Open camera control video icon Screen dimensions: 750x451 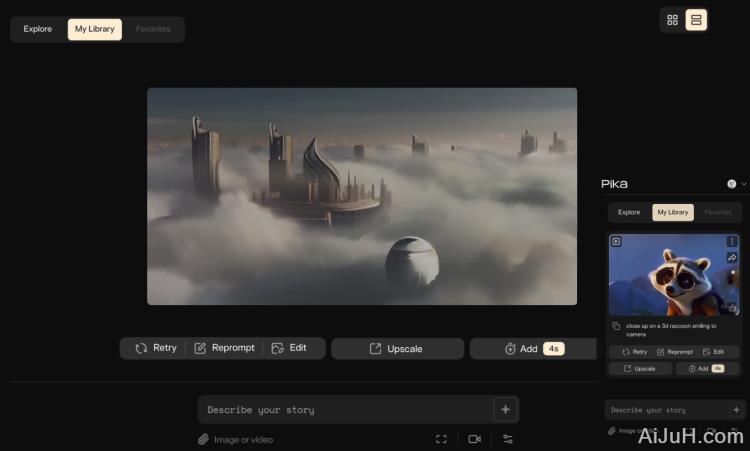click(x=475, y=439)
